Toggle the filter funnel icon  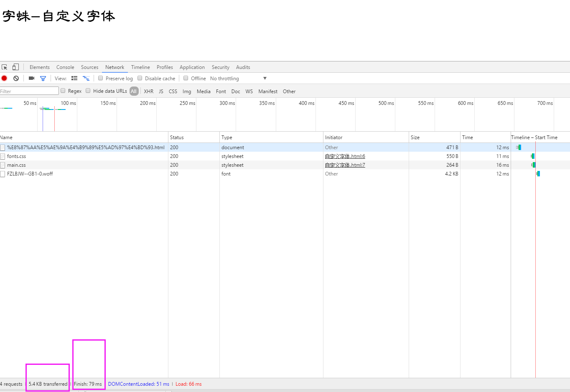click(x=43, y=78)
